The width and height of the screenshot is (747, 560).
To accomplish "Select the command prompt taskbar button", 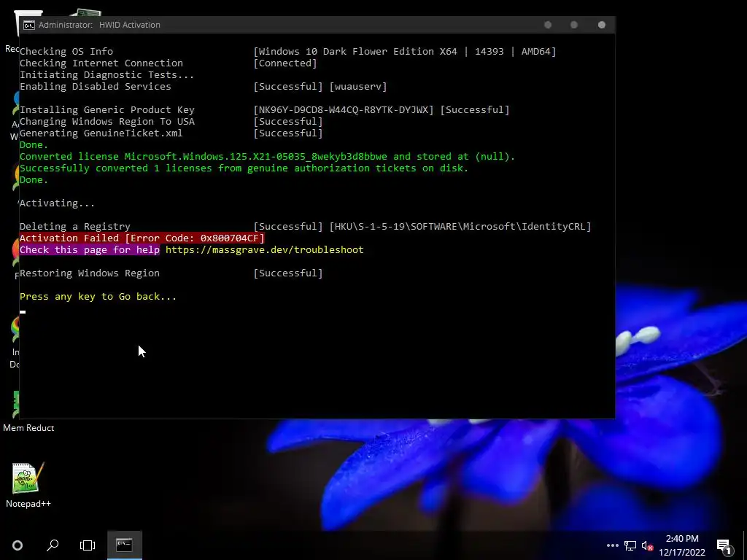I will click(124, 545).
